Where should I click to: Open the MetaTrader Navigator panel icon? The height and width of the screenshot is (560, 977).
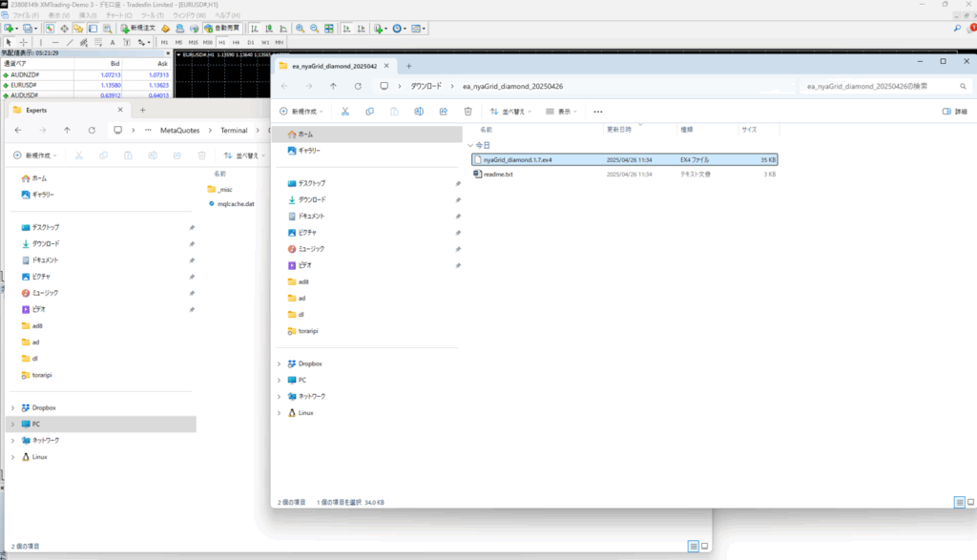tap(78, 28)
